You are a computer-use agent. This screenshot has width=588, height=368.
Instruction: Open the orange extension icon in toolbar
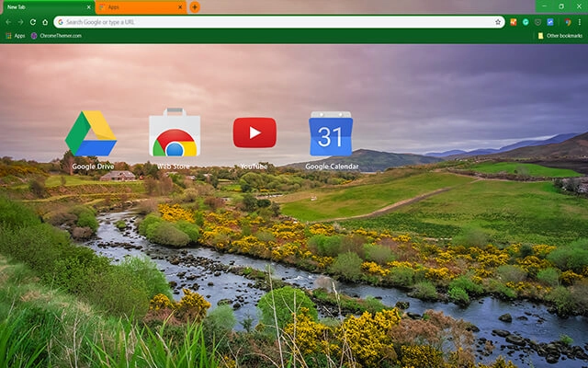(x=514, y=22)
